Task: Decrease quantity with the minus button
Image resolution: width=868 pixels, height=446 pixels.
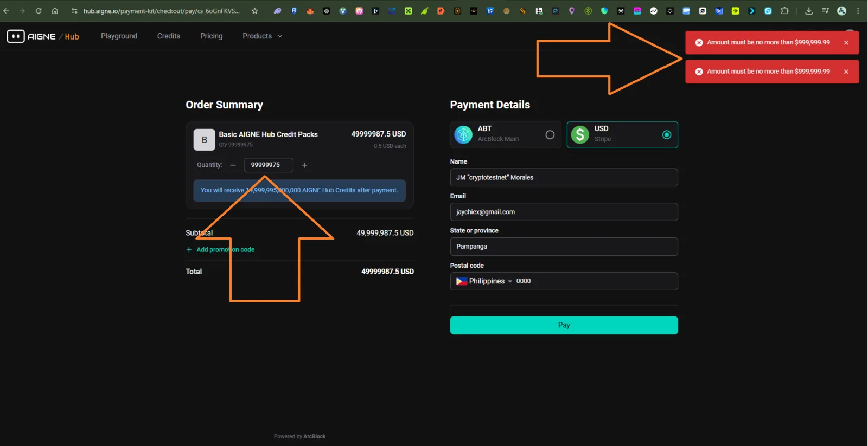Action: point(233,165)
